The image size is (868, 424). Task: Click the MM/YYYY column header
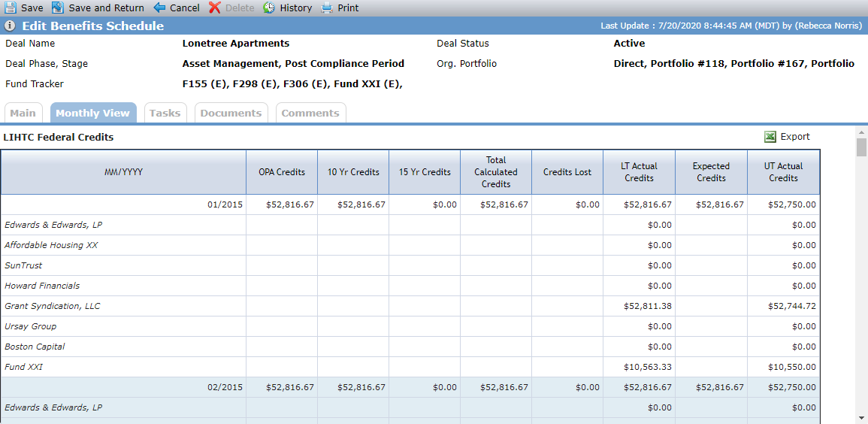pyautogui.click(x=123, y=172)
